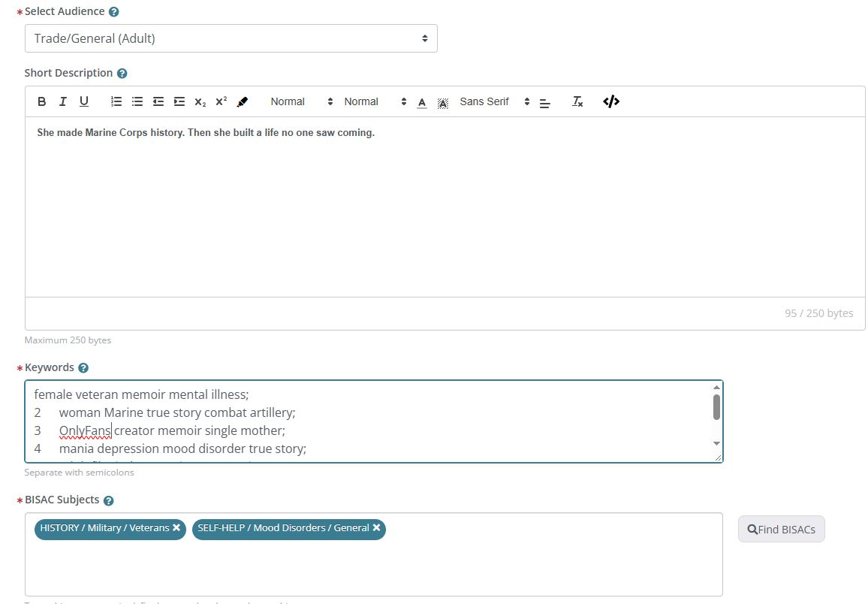Click the Keywords scrollbar up arrow
The image size is (868, 604).
(x=716, y=387)
